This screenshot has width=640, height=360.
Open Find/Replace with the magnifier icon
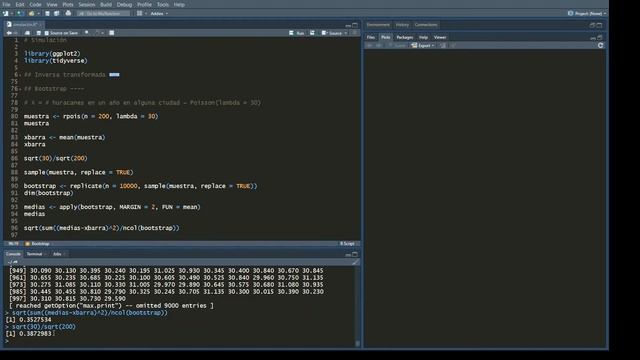[87, 33]
